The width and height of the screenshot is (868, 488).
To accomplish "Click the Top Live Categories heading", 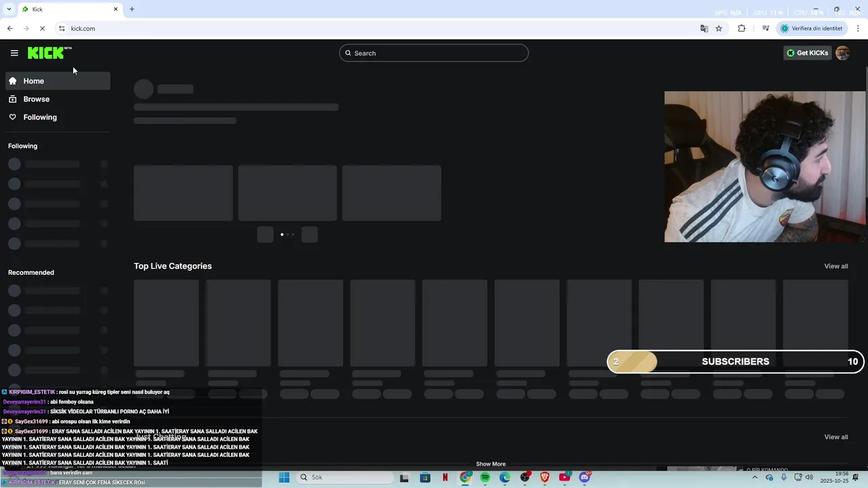I will click(x=172, y=266).
